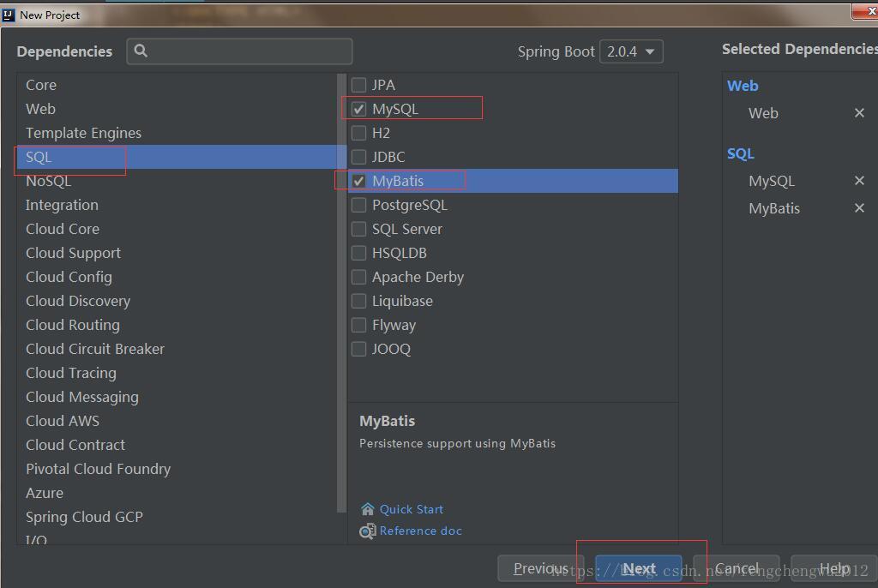Choose the Cloud Core category
The height and width of the screenshot is (588, 878).
pyautogui.click(x=177, y=229)
